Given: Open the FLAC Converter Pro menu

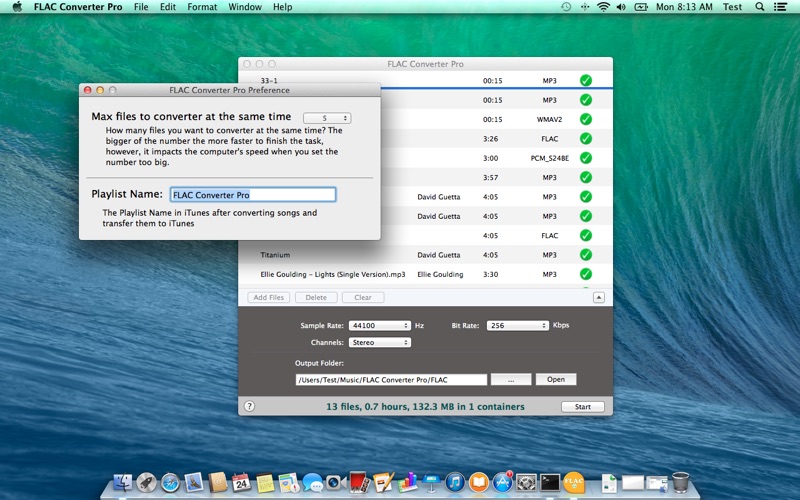Looking at the screenshot, I should pyautogui.click(x=78, y=7).
